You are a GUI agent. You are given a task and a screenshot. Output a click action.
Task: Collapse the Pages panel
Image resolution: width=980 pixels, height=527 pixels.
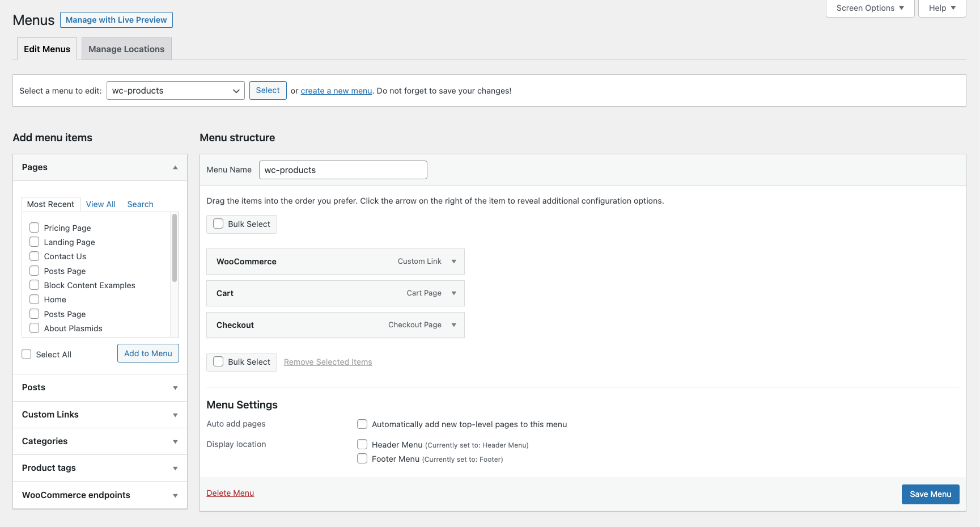(x=175, y=167)
